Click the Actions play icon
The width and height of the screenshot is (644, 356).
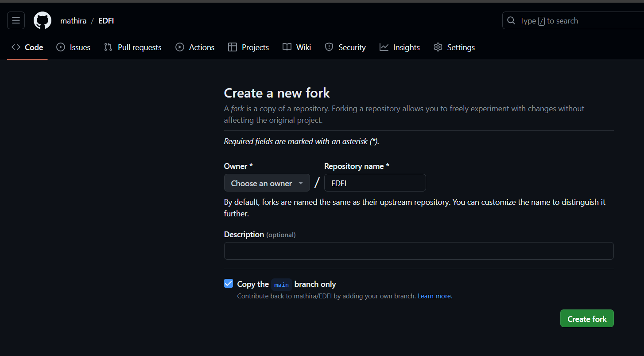tap(180, 47)
